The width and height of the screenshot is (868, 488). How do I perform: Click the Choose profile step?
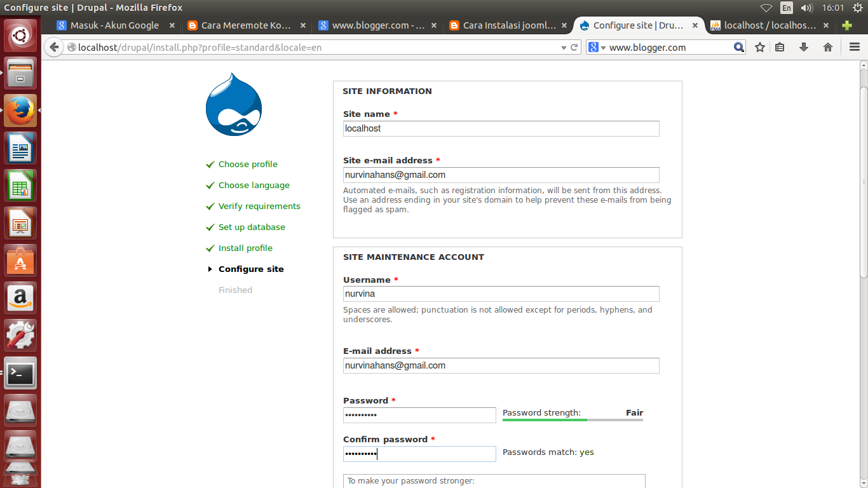click(x=248, y=164)
